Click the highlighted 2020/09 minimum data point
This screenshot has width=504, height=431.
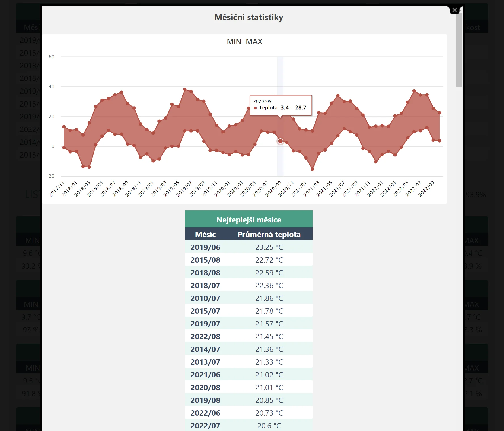[280, 141]
